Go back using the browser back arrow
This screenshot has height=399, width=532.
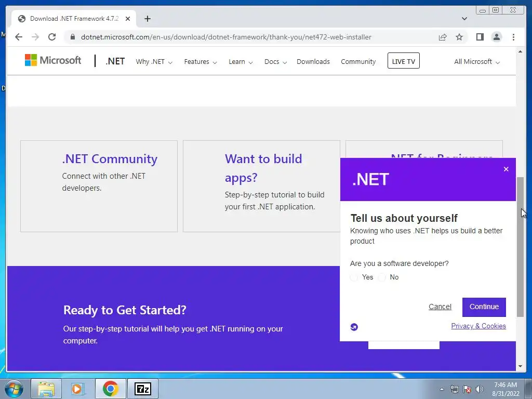19,37
